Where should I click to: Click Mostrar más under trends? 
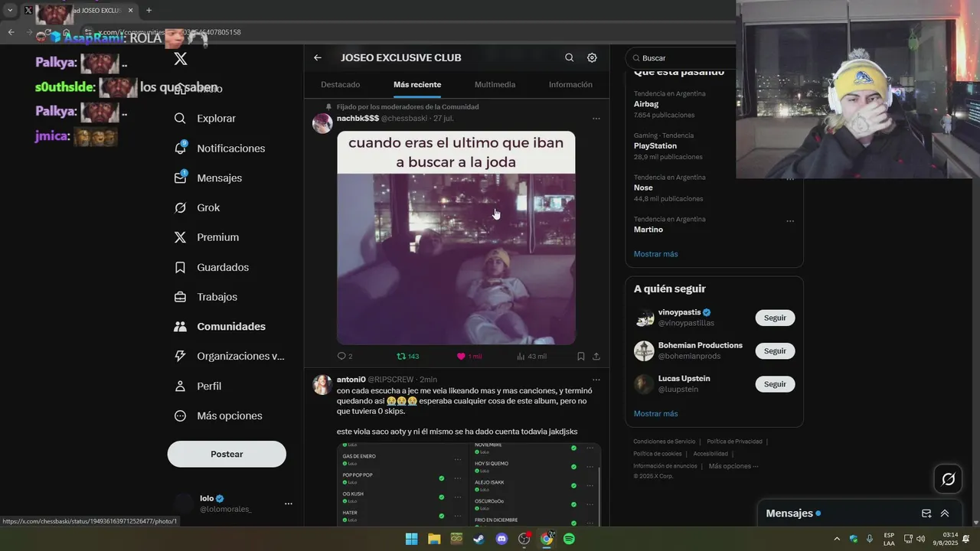click(x=655, y=254)
